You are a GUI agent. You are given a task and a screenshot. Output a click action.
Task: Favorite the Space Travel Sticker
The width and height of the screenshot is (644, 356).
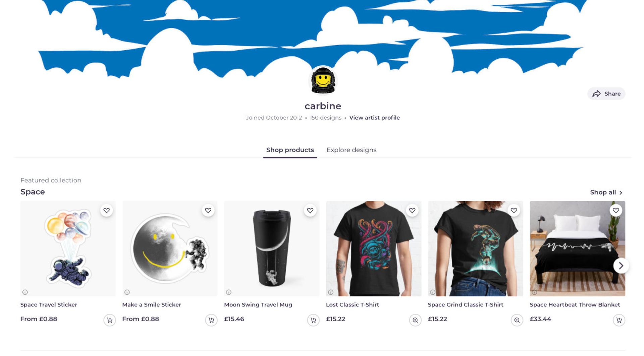pyautogui.click(x=106, y=211)
